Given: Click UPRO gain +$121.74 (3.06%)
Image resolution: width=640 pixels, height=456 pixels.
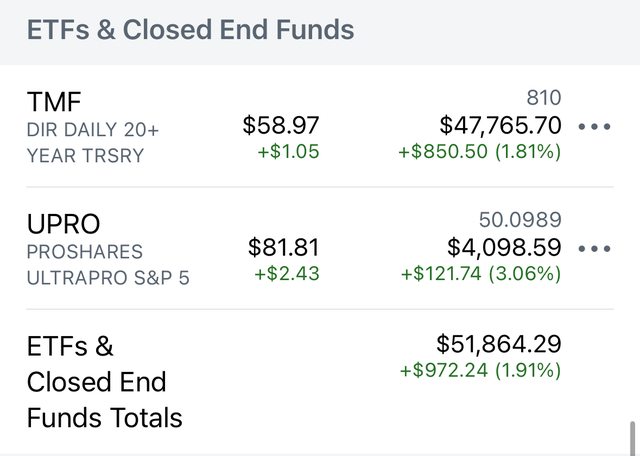Looking at the screenshot, I should pyautogui.click(x=481, y=273).
